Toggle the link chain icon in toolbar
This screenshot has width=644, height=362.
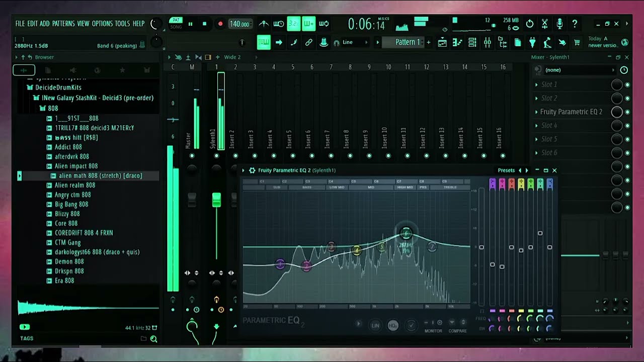click(309, 42)
